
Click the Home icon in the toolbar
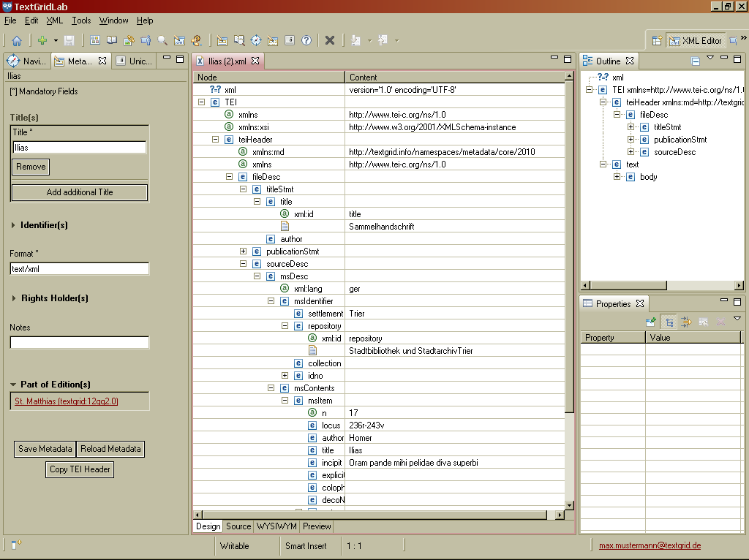pyautogui.click(x=16, y=41)
